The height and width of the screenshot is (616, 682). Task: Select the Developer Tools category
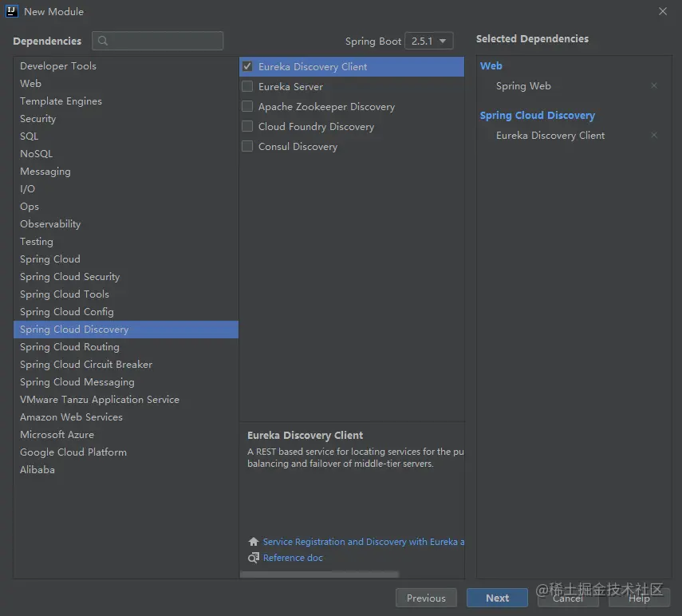click(126, 66)
